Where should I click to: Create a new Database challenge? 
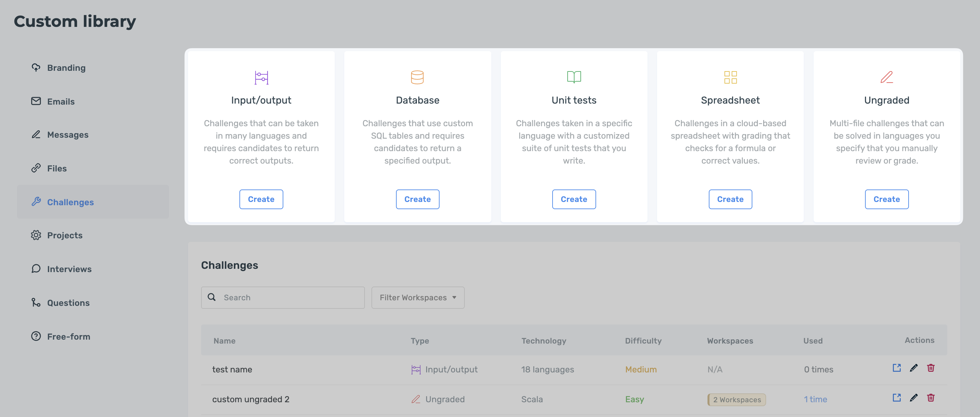click(417, 199)
